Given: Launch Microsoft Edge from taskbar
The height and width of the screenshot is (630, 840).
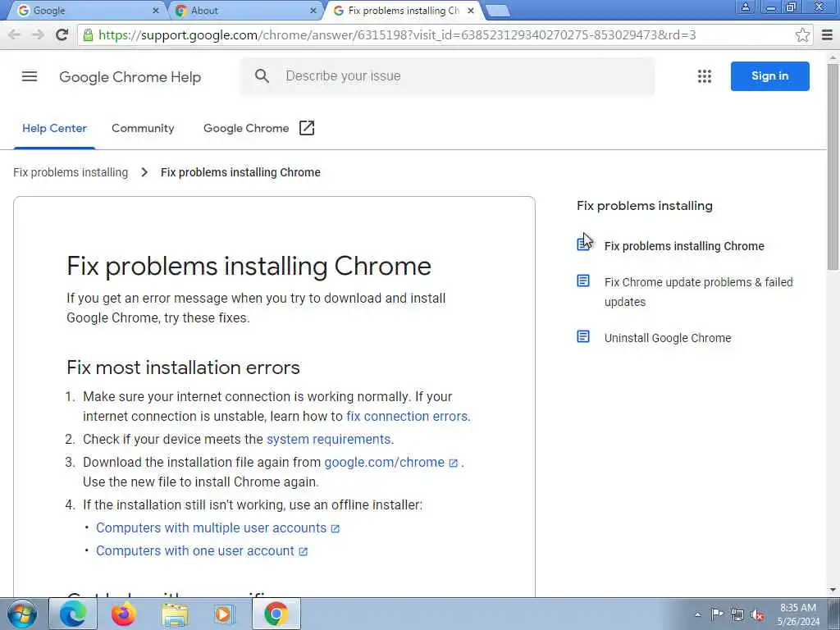Looking at the screenshot, I should point(73,614).
